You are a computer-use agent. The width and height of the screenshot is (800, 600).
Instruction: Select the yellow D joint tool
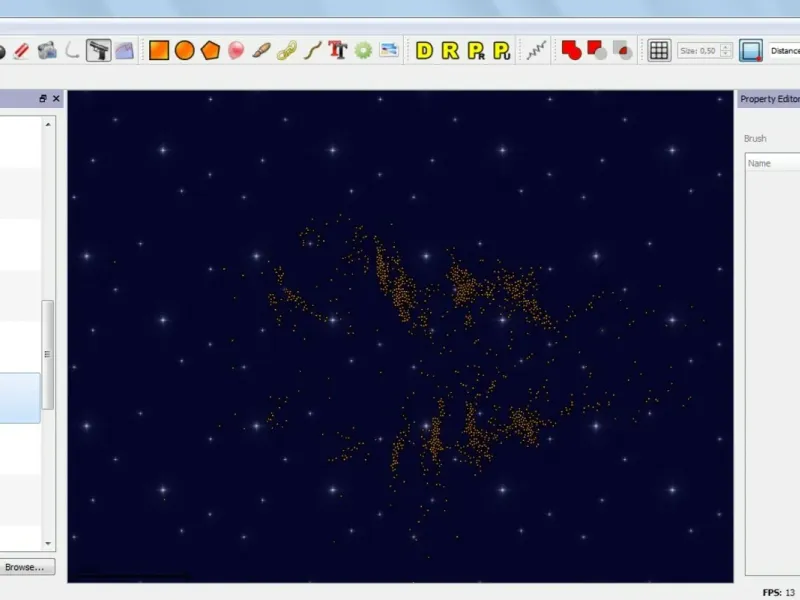(x=424, y=51)
